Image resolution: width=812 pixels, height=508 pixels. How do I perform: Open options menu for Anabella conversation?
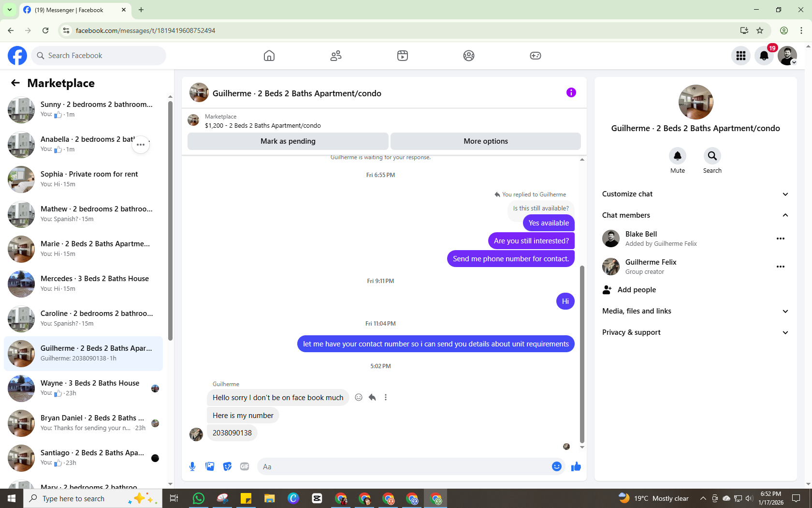[141, 145]
